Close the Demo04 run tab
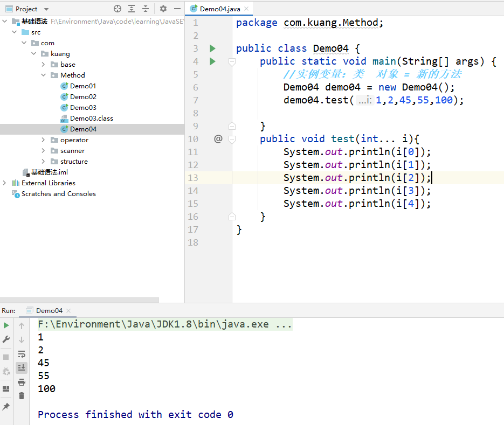This screenshot has height=425, width=504. (68, 311)
